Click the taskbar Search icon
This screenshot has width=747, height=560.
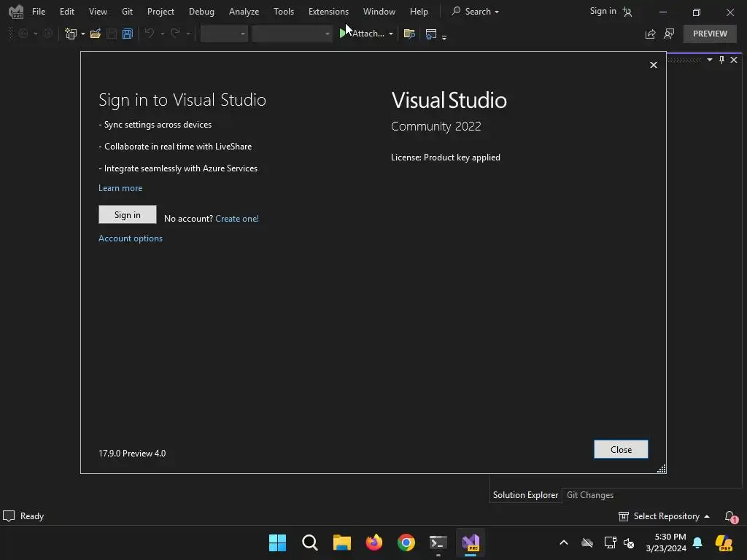pos(309,542)
